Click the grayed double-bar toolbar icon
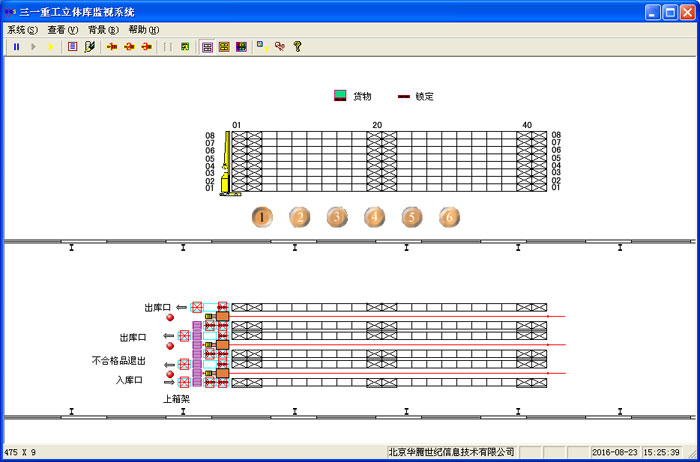700x462 pixels. [x=168, y=46]
